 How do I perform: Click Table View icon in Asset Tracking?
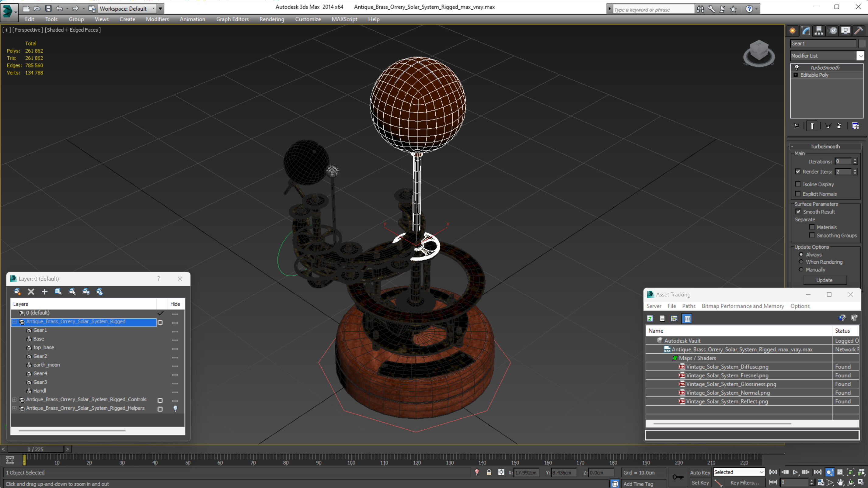coord(687,318)
